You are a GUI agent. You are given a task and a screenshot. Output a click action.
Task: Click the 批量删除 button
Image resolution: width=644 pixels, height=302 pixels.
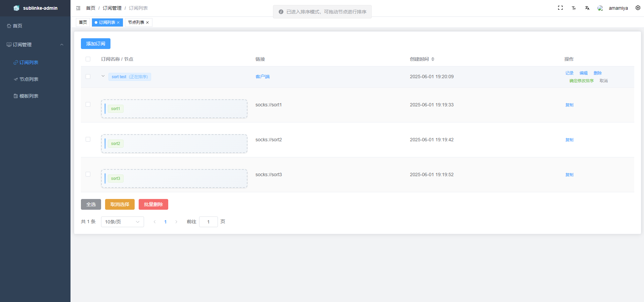(x=153, y=204)
